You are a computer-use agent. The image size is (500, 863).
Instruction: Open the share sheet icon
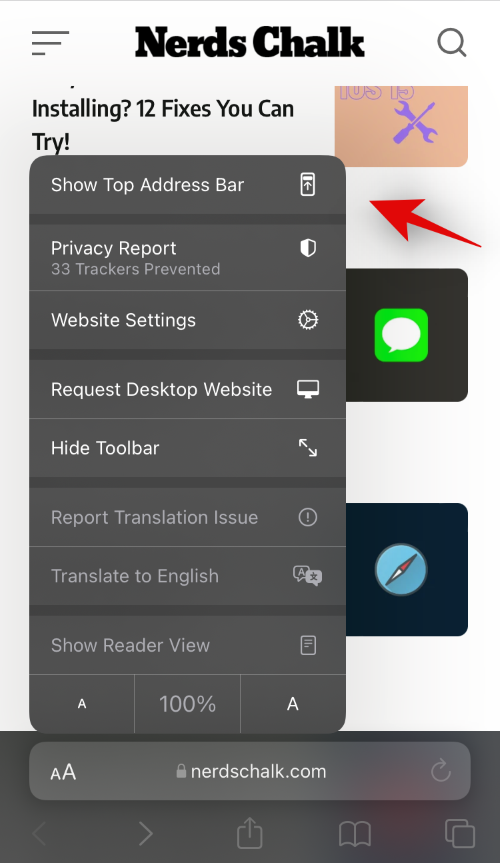249,833
